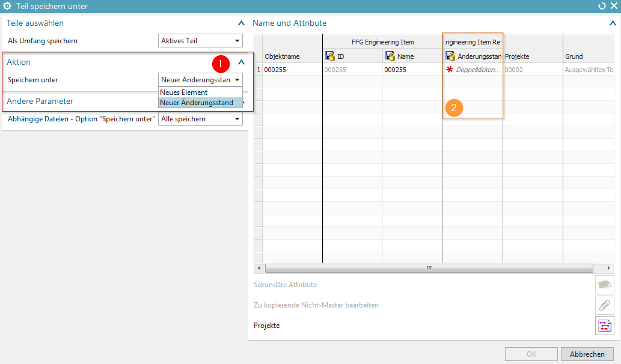Open the Abhängige Dateien save option dropdown
Screen dimensions: 621x364
(x=201, y=119)
